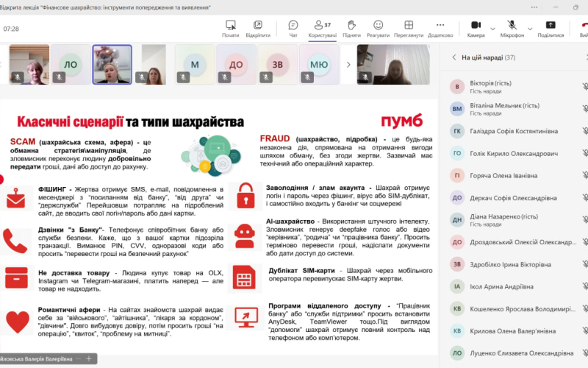Screen dimensions: 588x368
Task: Open the Додатково more options menu
Action: (x=440, y=28)
